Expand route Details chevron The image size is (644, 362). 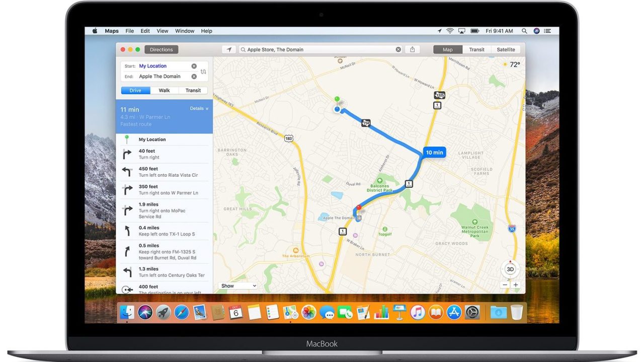[x=199, y=109]
